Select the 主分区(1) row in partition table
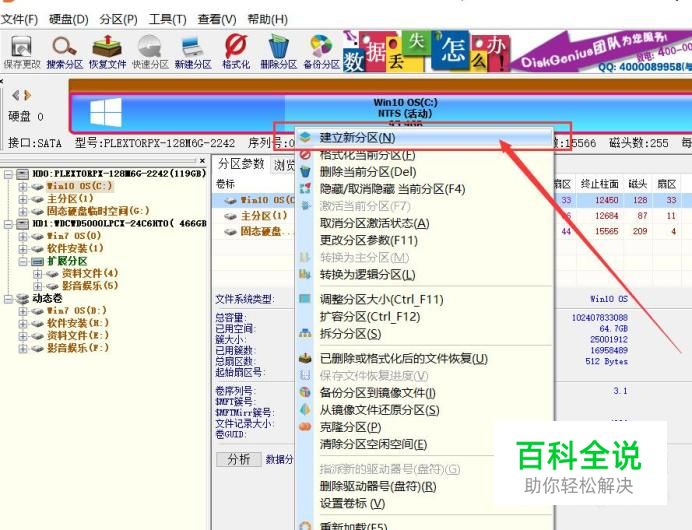The height and width of the screenshot is (530, 692). pyautogui.click(x=264, y=216)
